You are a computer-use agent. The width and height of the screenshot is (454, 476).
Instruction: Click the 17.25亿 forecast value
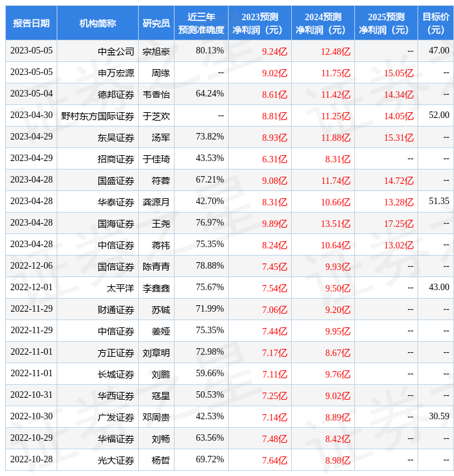click(x=399, y=224)
